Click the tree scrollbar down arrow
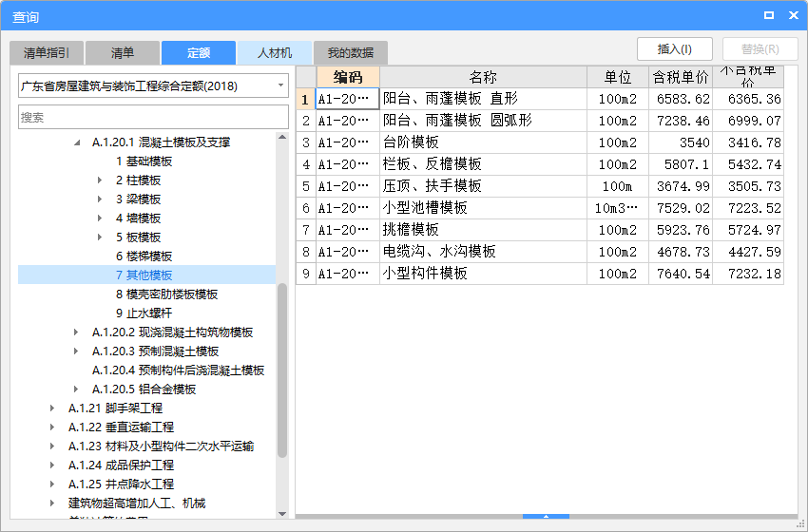 [282, 514]
